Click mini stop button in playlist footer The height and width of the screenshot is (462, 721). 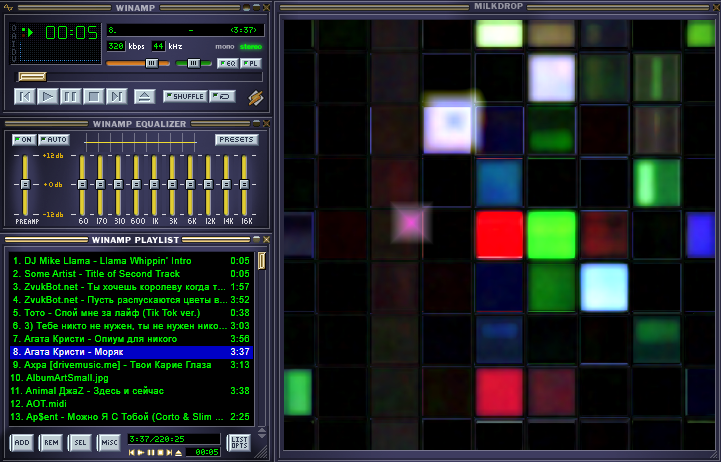click(160, 453)
